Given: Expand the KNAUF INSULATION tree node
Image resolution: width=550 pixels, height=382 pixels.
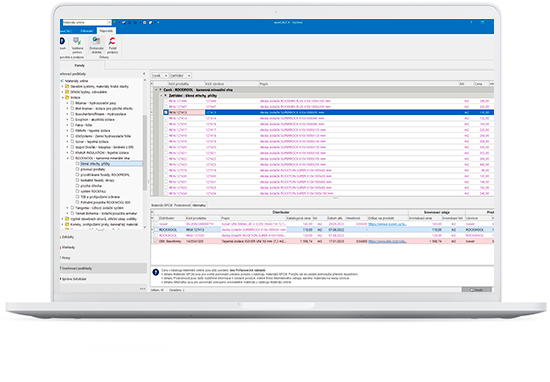Looking at the screenshot, I should (68, 153).
